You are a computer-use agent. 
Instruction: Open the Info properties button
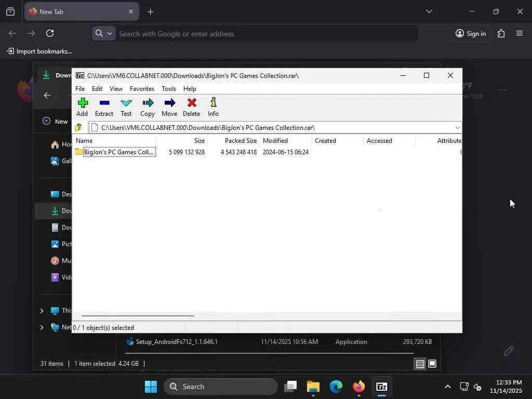point(213,107)
